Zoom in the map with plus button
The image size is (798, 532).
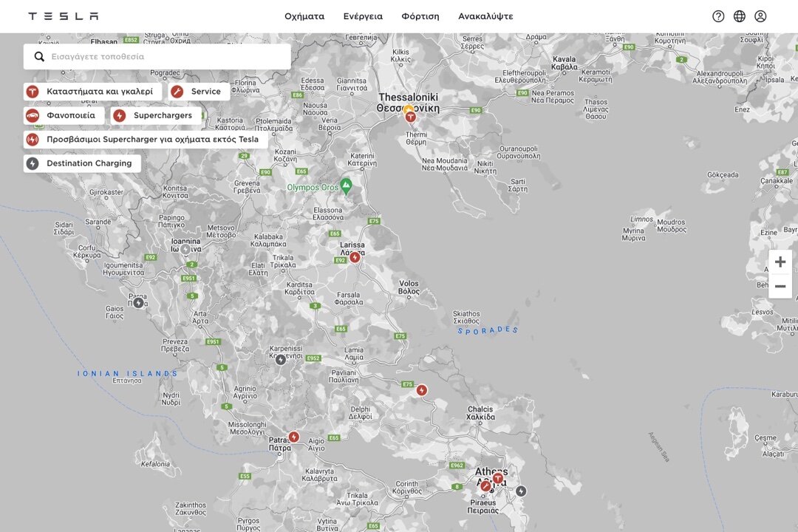(780, 262)
